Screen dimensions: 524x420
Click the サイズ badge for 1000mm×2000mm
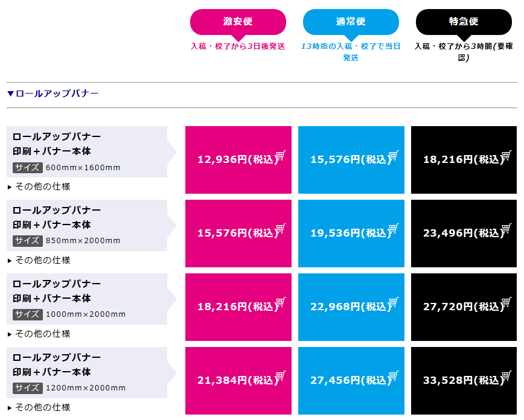click(x=28, y=314)
